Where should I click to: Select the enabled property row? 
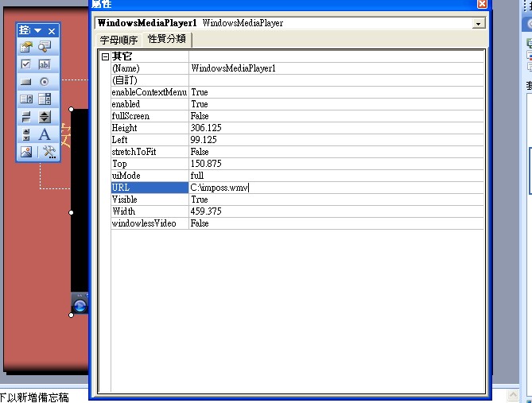297,104
